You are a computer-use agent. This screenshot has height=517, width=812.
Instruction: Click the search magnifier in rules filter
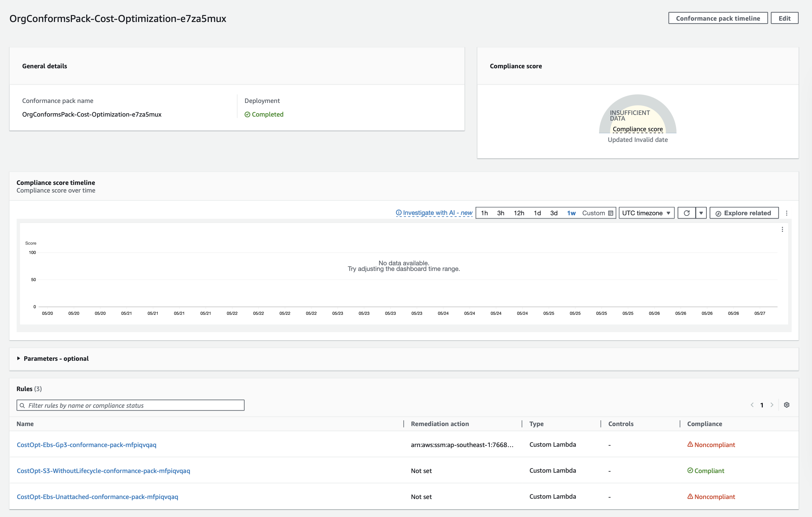(23, 405)
